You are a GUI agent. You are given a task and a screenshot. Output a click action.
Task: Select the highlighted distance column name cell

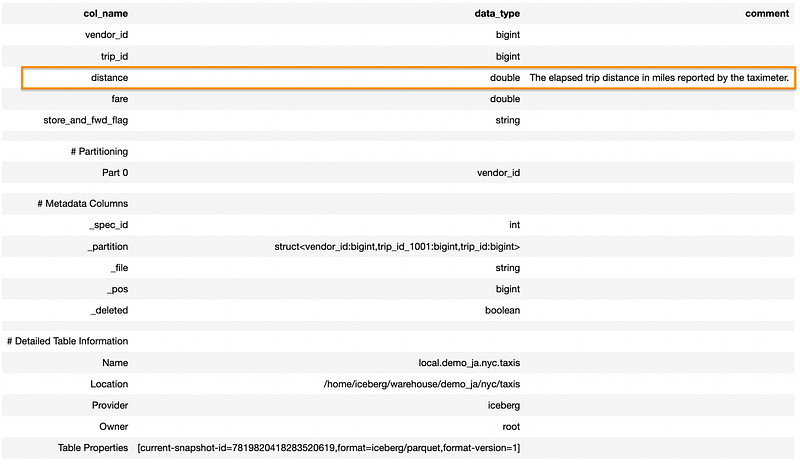point(109,77)
